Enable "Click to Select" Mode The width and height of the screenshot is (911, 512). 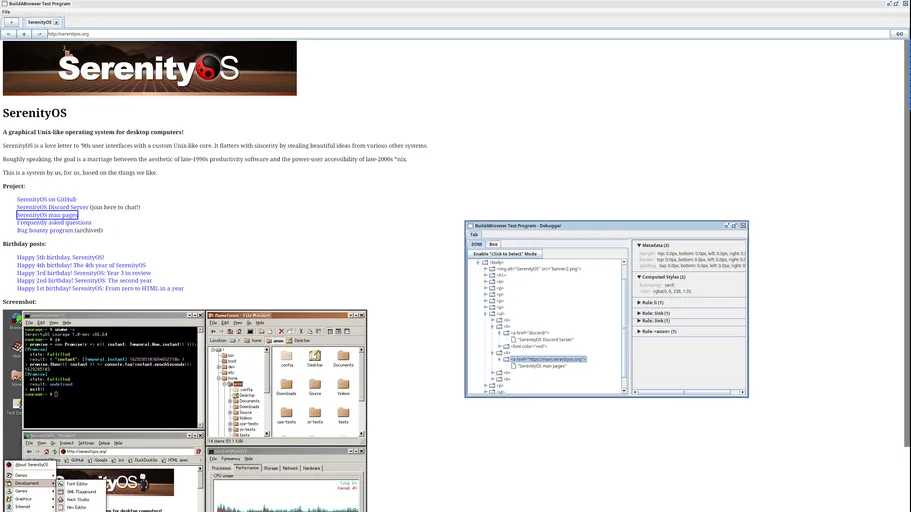(505, 254)
